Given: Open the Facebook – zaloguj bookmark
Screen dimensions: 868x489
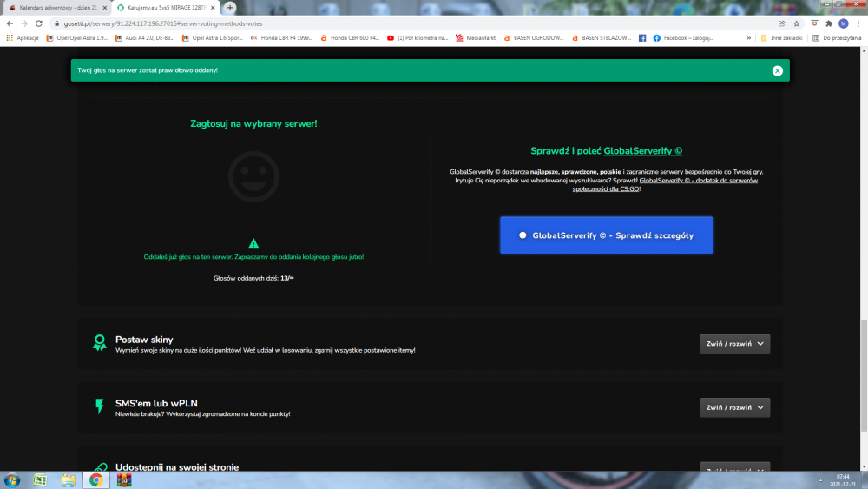Looking at the screenshot, I should click(684, 38).
